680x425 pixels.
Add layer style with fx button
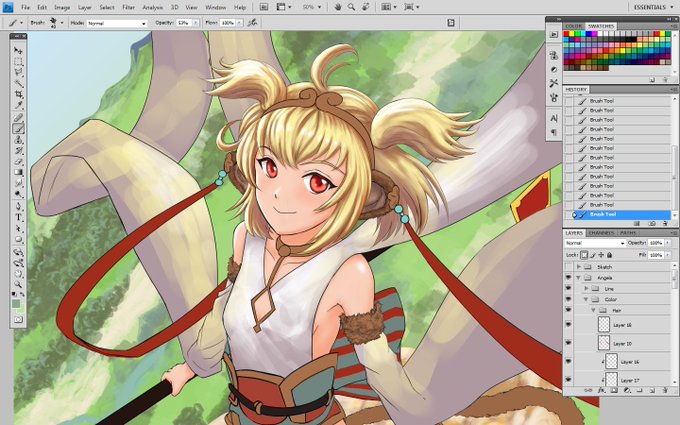[x=602, y=390]
